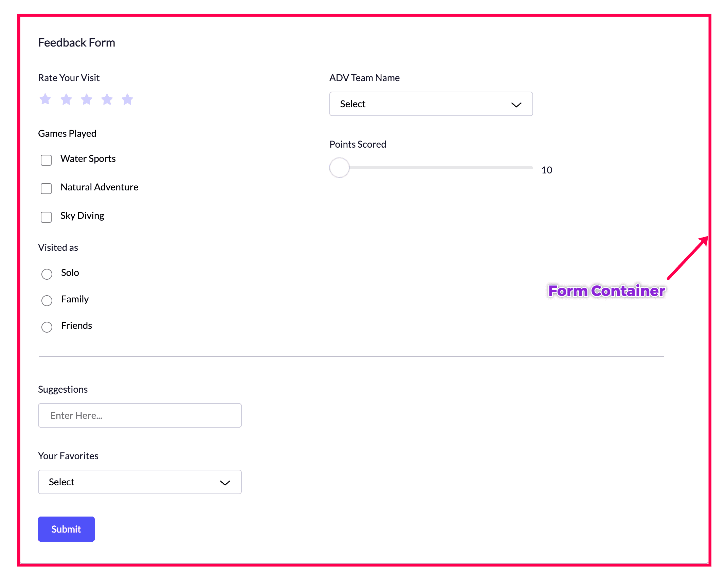
Task: Focus the Suggestions input field
Action: (140, 415)
